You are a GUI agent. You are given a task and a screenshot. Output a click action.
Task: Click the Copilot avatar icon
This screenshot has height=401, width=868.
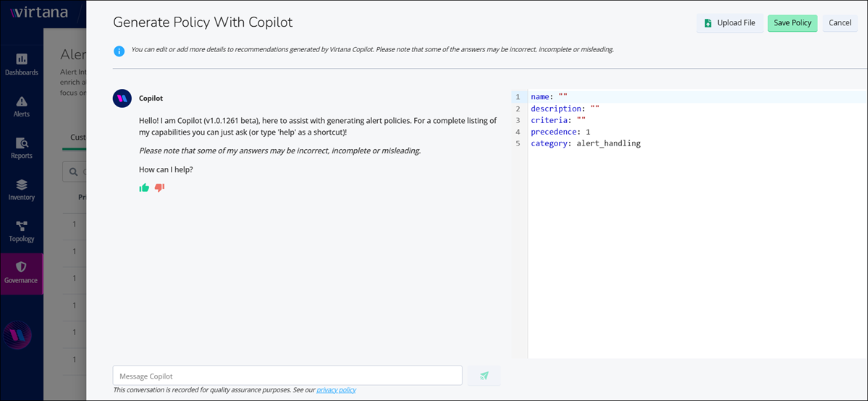click(x=122, y=98)
